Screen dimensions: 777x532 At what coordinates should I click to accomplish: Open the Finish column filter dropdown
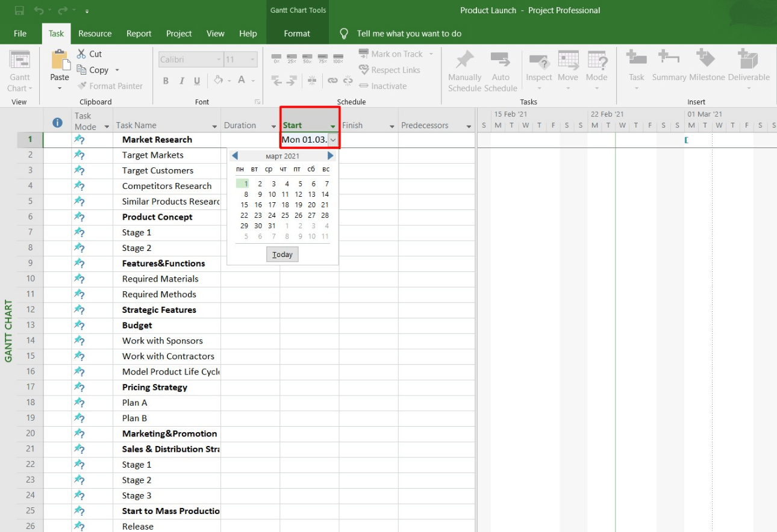point(392,126)
